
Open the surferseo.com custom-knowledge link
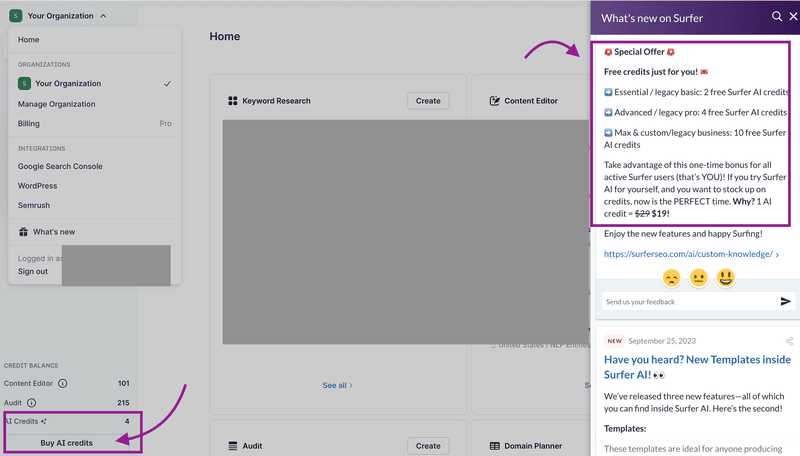click(x=688, y=254)
